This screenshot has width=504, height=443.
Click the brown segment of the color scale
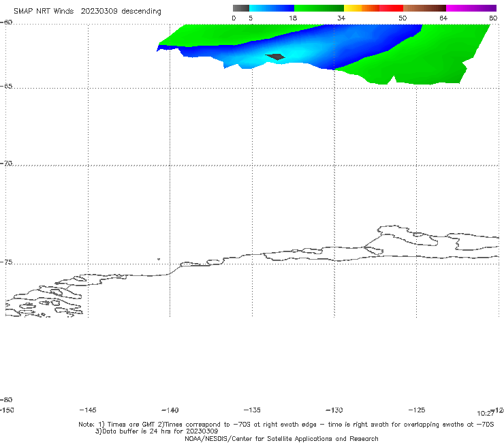tap(424, 8)
